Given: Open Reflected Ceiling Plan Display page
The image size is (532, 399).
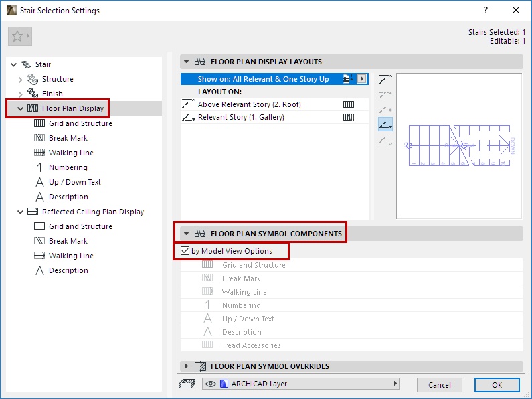Looking at the screenshot, I should tap(93, 212).
